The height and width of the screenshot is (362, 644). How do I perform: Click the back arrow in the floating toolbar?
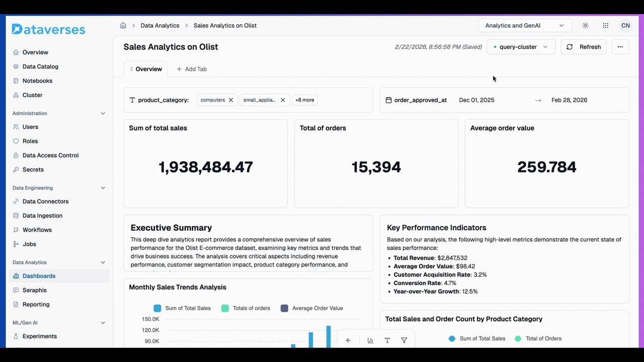[x=348, y=340]
